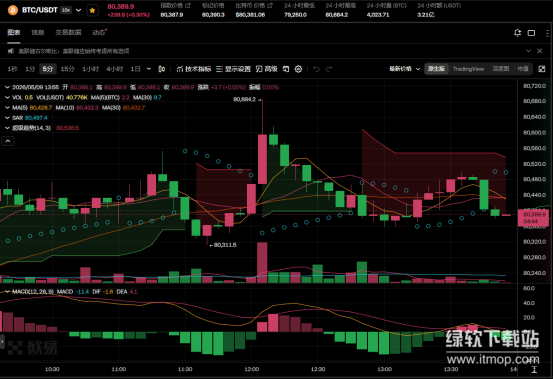Collapse the MA(5) indicator row chevron
Viewport: 554px width, 379px height.
click(x=7, y=108)
